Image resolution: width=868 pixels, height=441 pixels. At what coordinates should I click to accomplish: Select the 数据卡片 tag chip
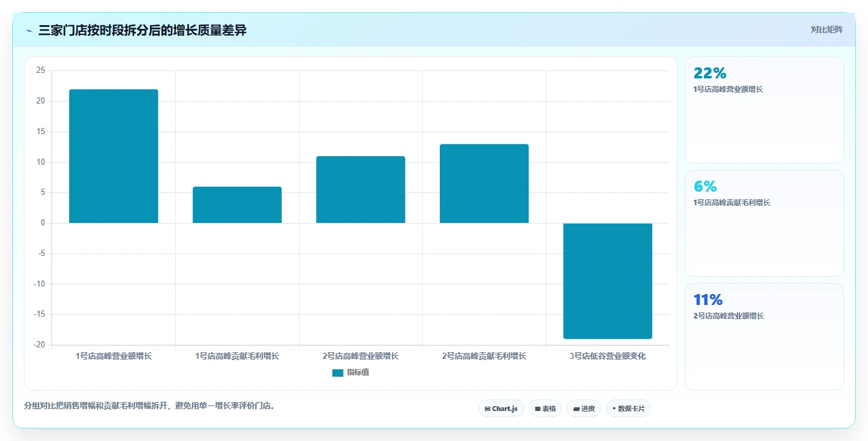(x=628, y=409)
